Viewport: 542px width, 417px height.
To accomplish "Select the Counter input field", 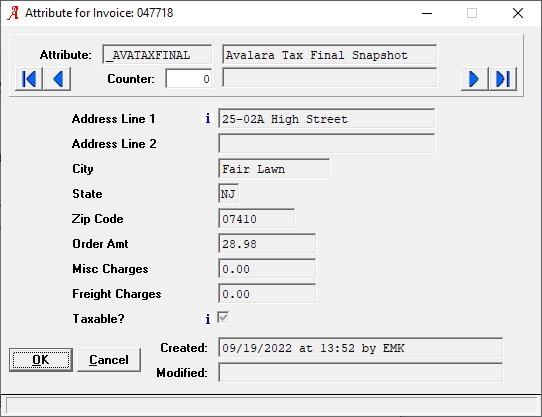I will point(189,79).
